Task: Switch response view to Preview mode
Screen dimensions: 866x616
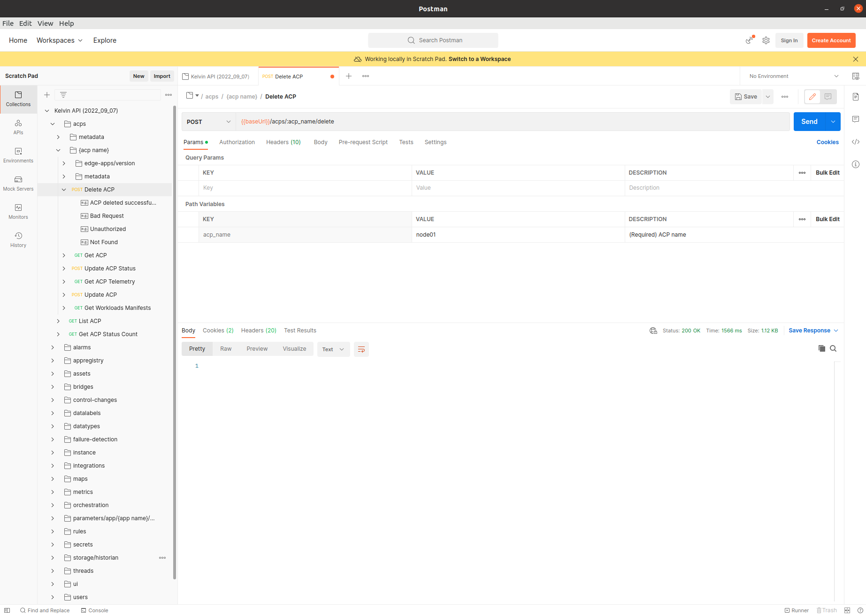Action: tap(257, 348)
